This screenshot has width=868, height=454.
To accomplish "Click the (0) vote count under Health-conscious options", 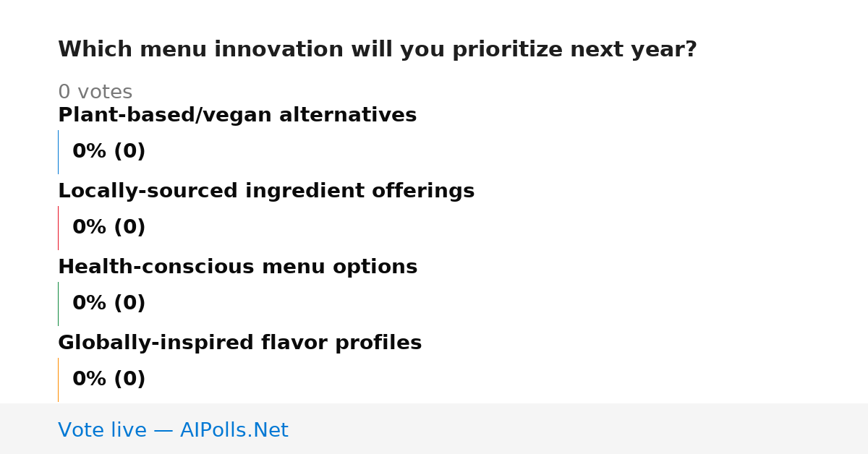I will tap(130, 304).
